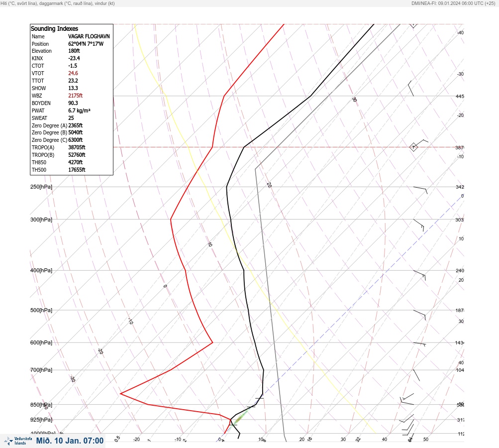Click the 'DMI/NEA-FI: 09.01.2024 06:00 UTC' label
This screenshot has height=448, width=499.
point(453,3)
